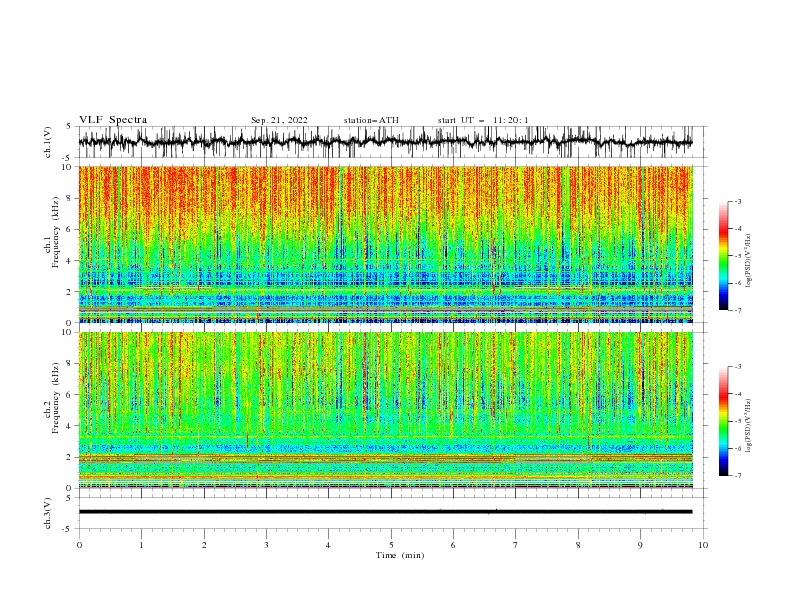Viewport: 792px width, 612px height.
Task: Click time axis tick label "6"
Action: pyautogui.click(x=453, y=545)
